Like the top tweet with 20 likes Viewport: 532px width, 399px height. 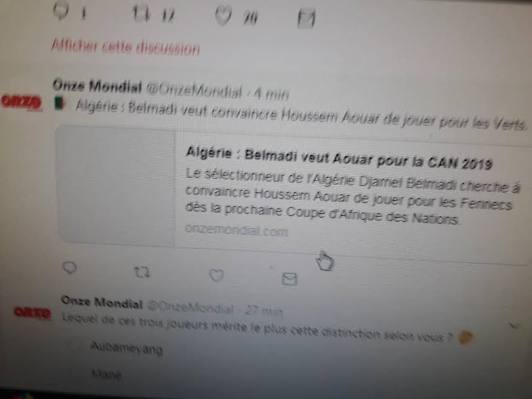point(224,16)
